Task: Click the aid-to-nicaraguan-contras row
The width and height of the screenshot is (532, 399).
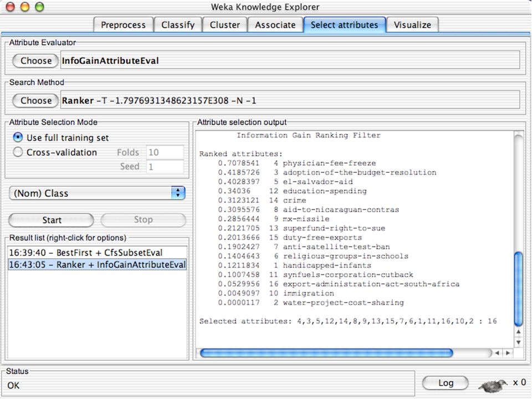Action: (309, 209)
